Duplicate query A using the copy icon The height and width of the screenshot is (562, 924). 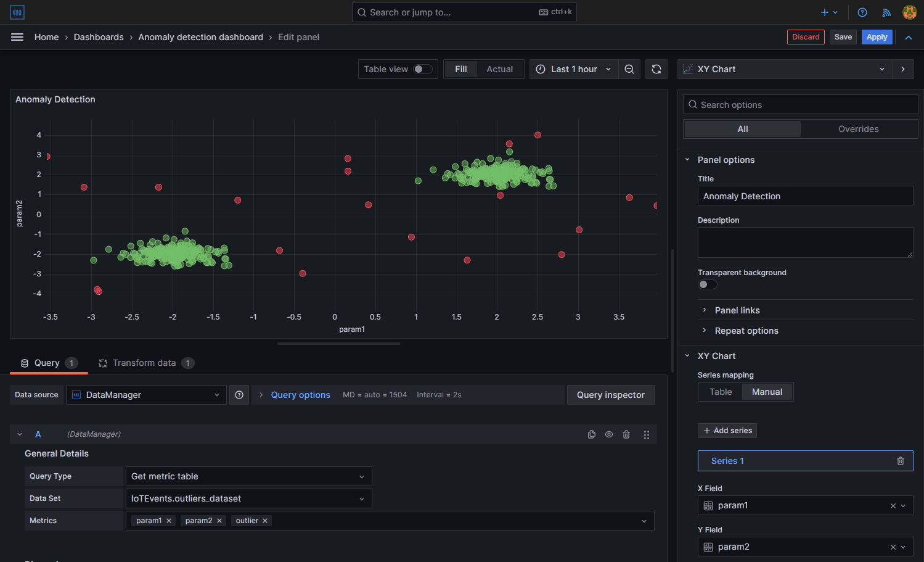[591, 434]
